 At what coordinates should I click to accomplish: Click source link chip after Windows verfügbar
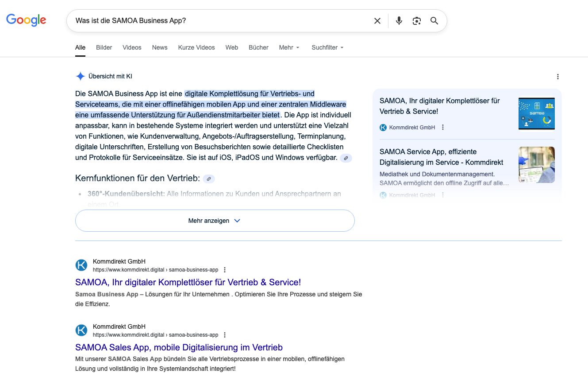346,158
